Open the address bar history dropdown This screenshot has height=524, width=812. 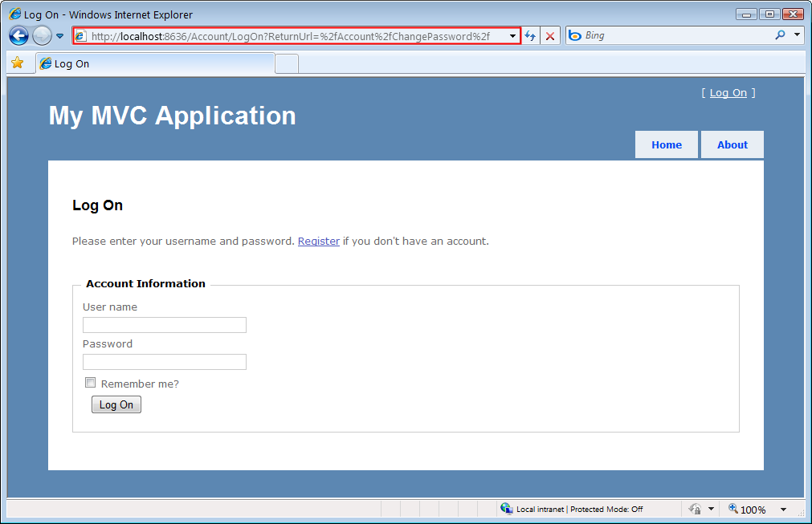(x=512, y=35)
